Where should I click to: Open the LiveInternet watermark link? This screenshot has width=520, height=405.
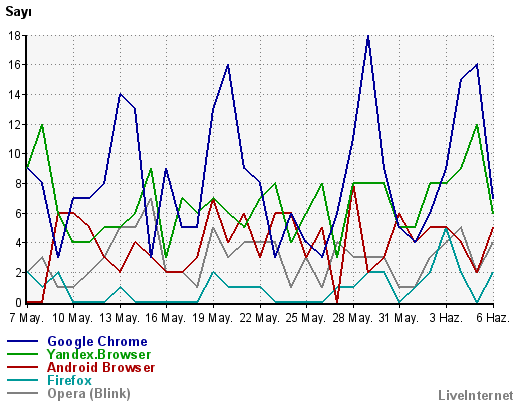(476, 396)
